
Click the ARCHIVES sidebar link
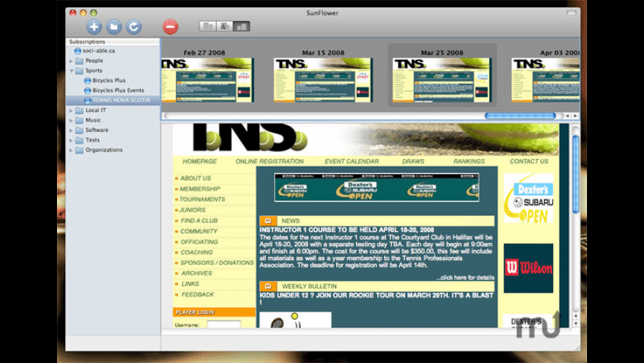[197, 273]
